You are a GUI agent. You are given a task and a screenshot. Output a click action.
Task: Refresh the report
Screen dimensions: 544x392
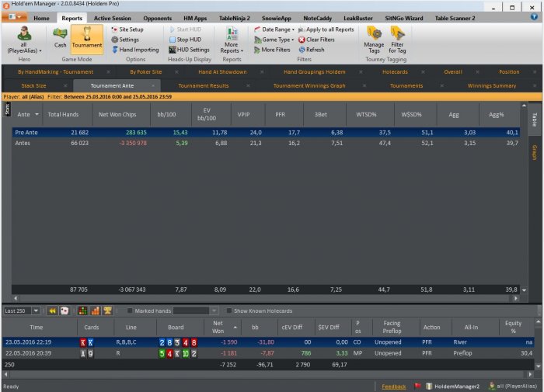click(x=312, y=50)
